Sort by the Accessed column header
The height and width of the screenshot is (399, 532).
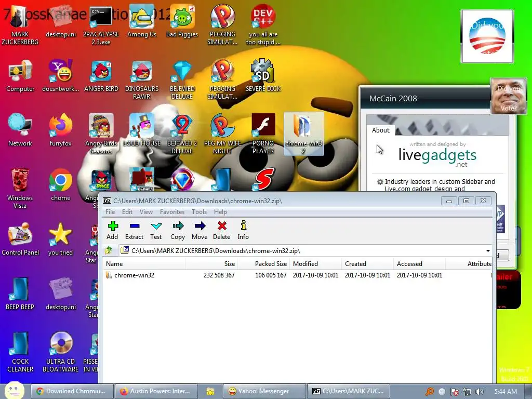point(419,263)
